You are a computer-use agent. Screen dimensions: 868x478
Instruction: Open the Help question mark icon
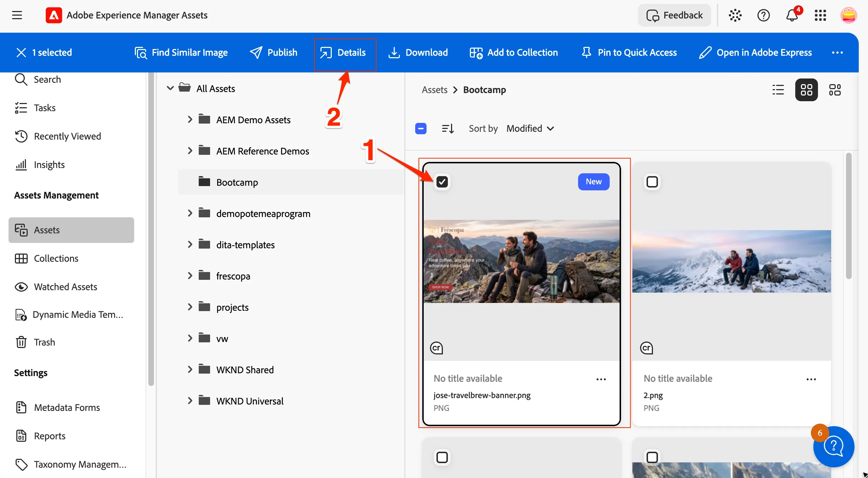(x=763, y=15)
